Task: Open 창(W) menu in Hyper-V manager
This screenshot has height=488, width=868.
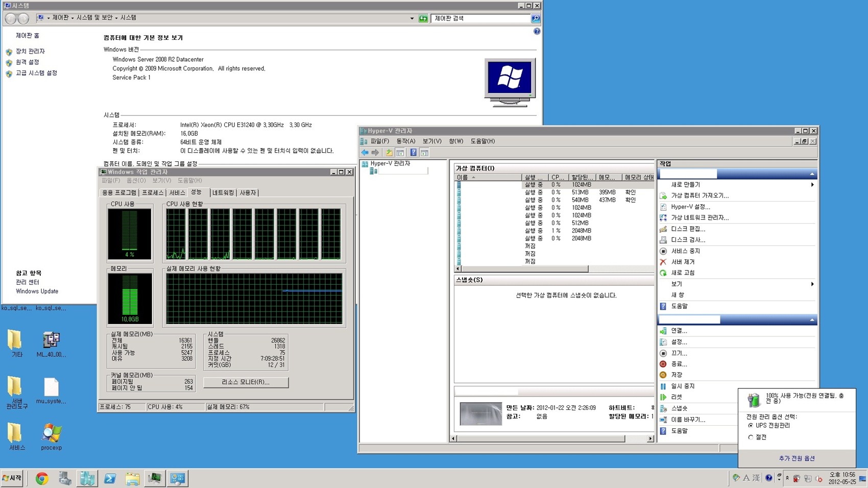Action: coord(456,141)
